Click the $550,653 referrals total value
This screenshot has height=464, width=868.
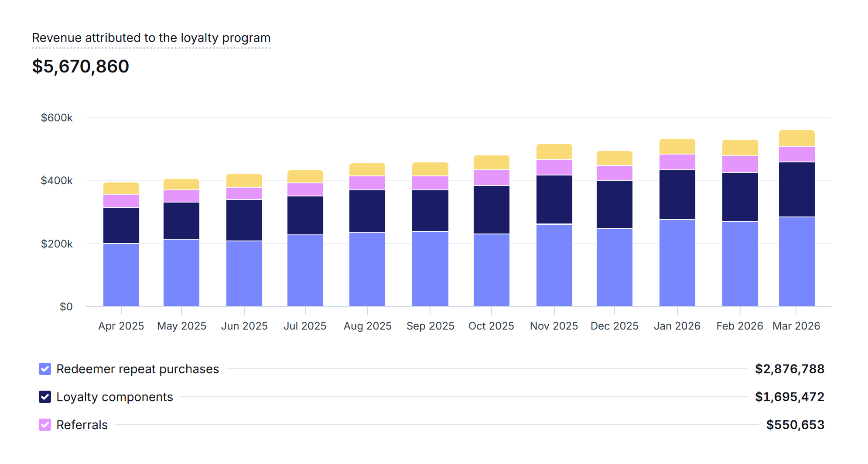click(795, 425)
